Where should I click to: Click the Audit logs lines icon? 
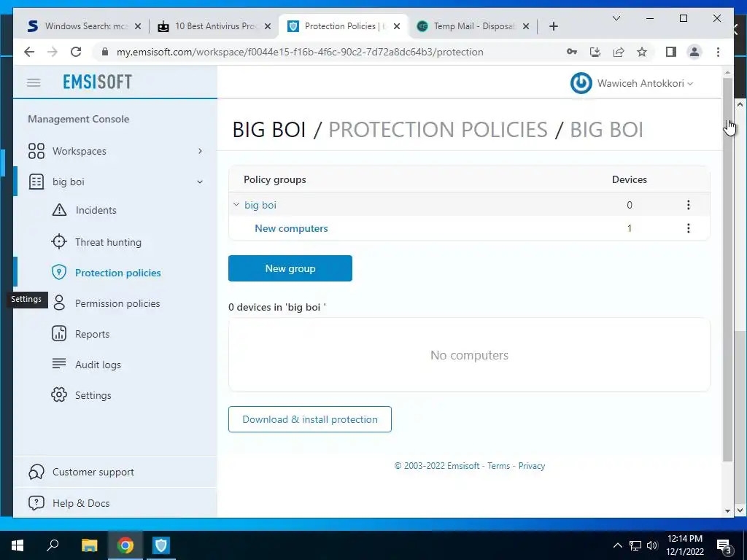pyautogui.click(x=59, y=364)
